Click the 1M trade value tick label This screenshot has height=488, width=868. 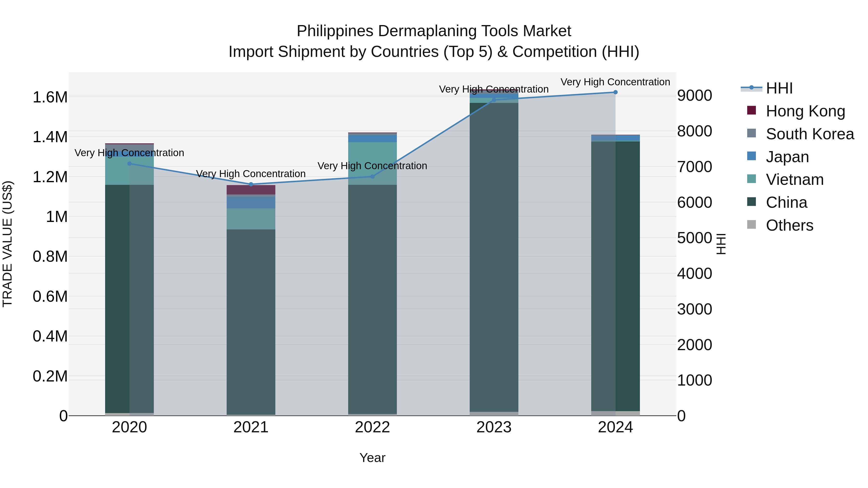[57, 217]
